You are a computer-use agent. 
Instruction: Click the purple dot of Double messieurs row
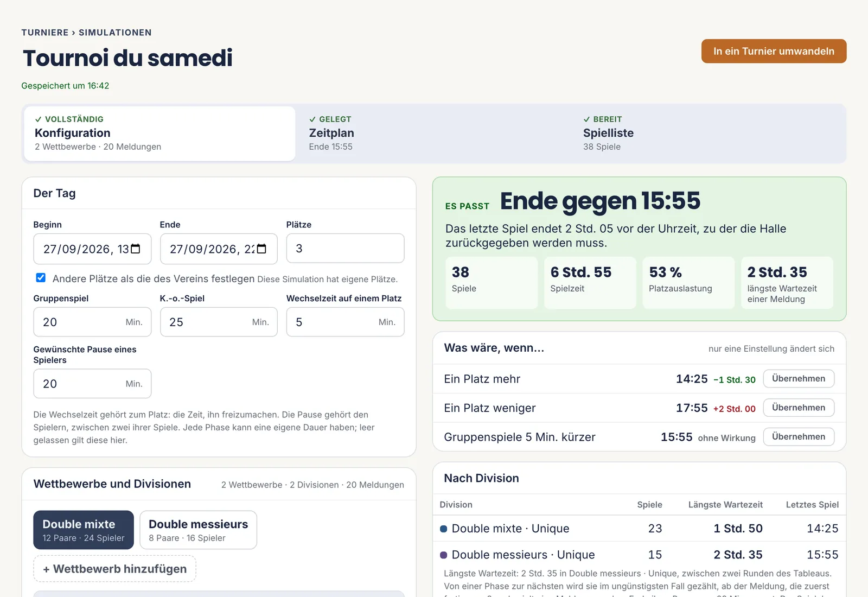pyautogui.click(x=443, y=555)
